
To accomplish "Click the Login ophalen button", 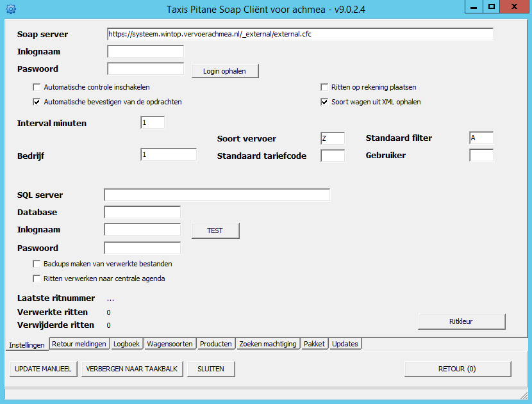I will coord(225,71).
